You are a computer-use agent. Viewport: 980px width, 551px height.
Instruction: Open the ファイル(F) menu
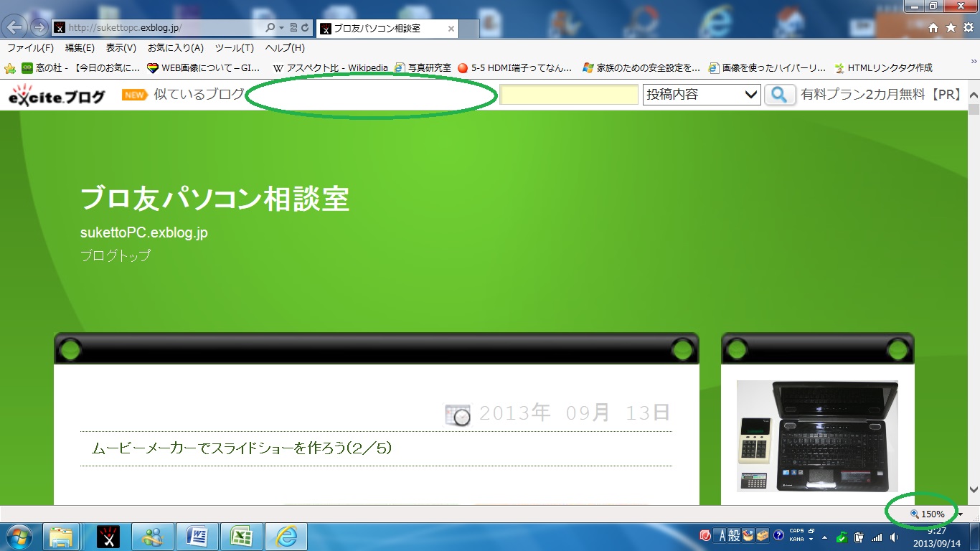tap(30, 48)
